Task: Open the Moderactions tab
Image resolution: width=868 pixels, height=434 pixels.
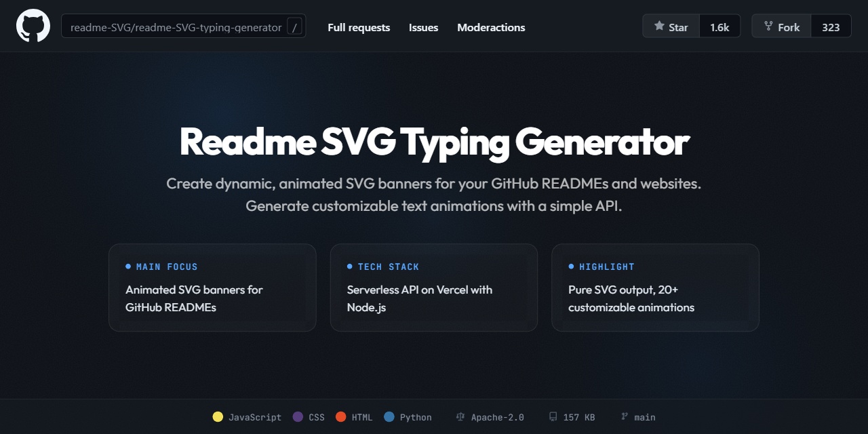Action: [491, 27]
